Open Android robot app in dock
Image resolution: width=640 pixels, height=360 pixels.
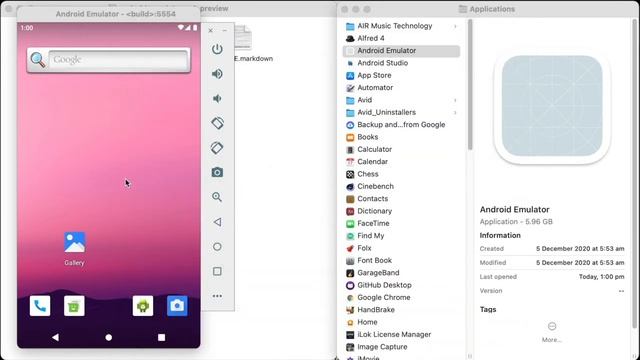coord(143,306)
